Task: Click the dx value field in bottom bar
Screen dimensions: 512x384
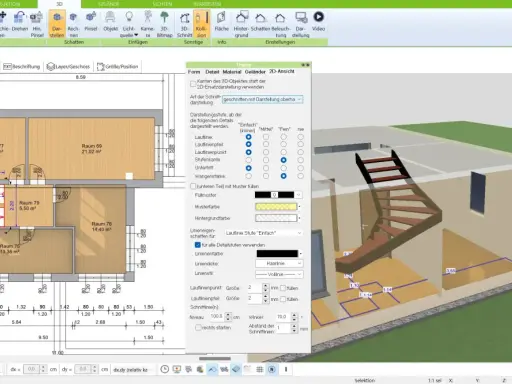Action: pyautogui.click(x=31, y=369)
